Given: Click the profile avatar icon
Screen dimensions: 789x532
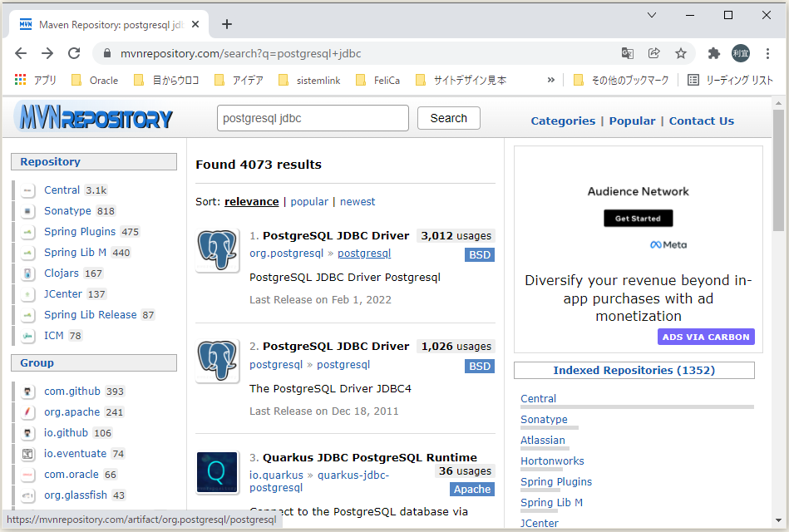Looking at the screenshot, I should 740,52.
